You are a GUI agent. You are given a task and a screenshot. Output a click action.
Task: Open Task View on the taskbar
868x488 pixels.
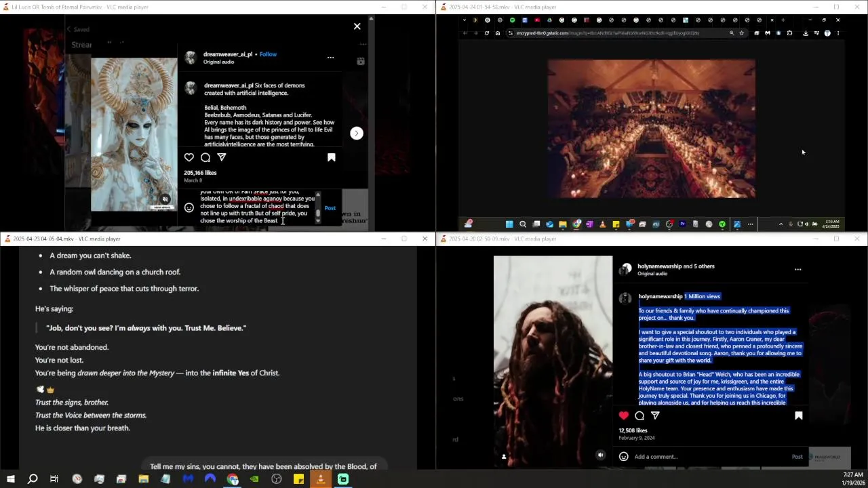[54, 479]
